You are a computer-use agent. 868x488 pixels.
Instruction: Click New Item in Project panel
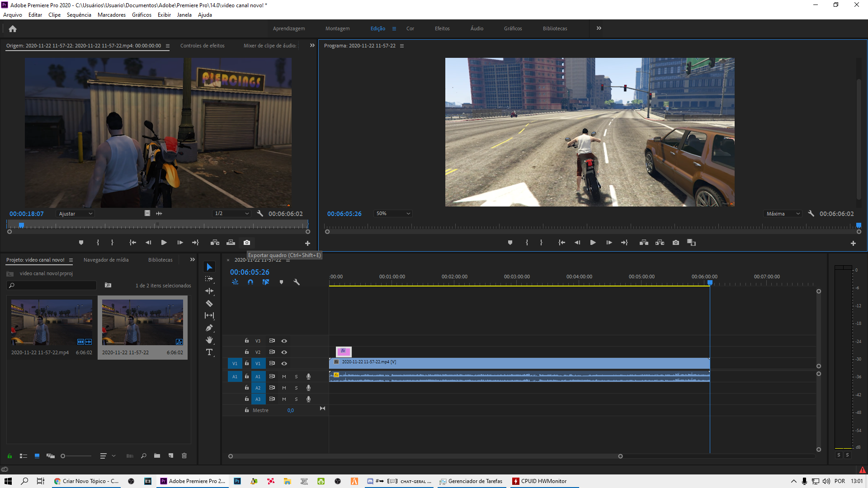point(171,455)
